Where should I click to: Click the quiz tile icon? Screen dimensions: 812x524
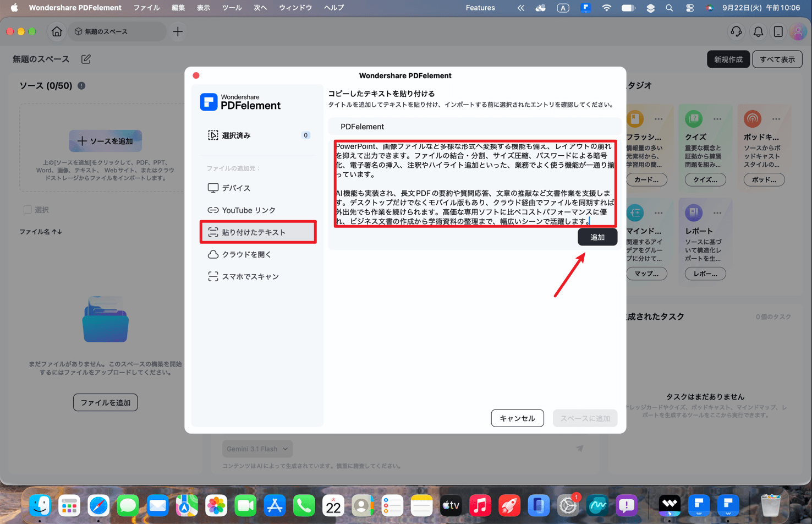pos(694,118)
